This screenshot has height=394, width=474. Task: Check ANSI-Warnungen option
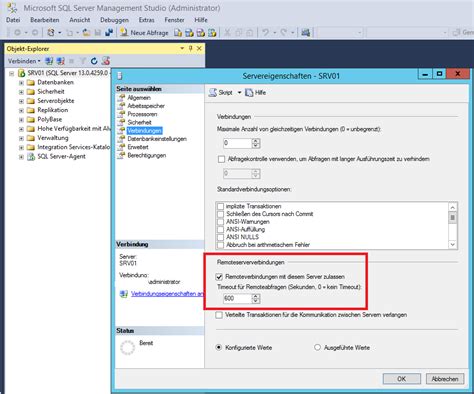click(x=220, y=222)
